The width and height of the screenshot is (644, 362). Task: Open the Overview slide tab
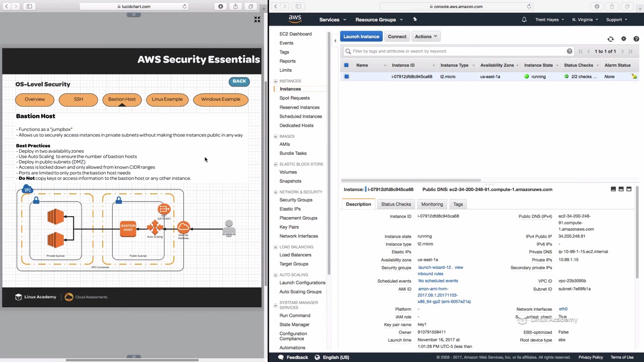(x=35, y=99)
